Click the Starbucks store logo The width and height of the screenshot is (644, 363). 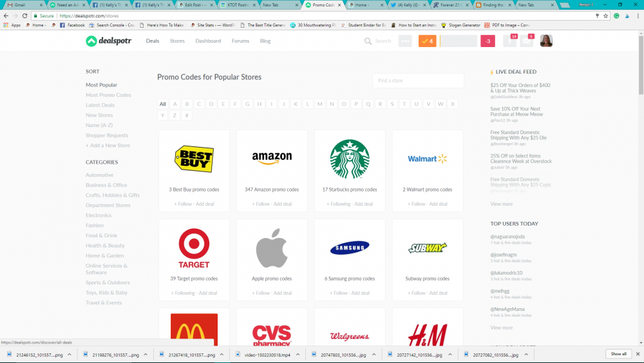pos(350,159)
